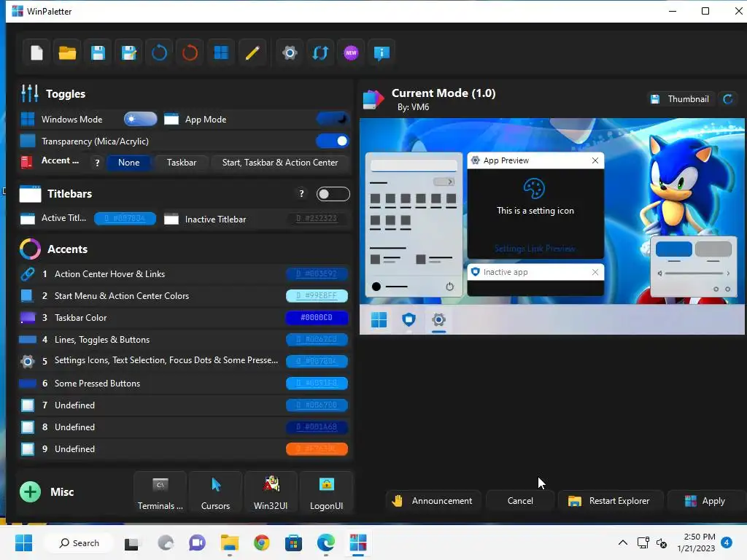The height and width of the screenshot is (560, 747).
Task: Open Microsoft Edge from taskbar
Action: (326, 542)
